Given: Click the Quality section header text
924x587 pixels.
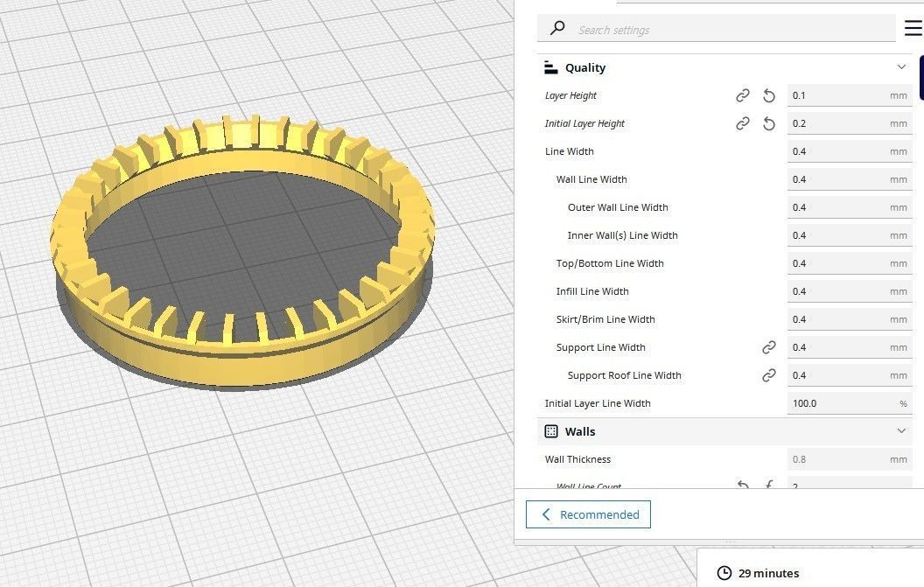Looking at the screenshot, I should click(585, 67).
